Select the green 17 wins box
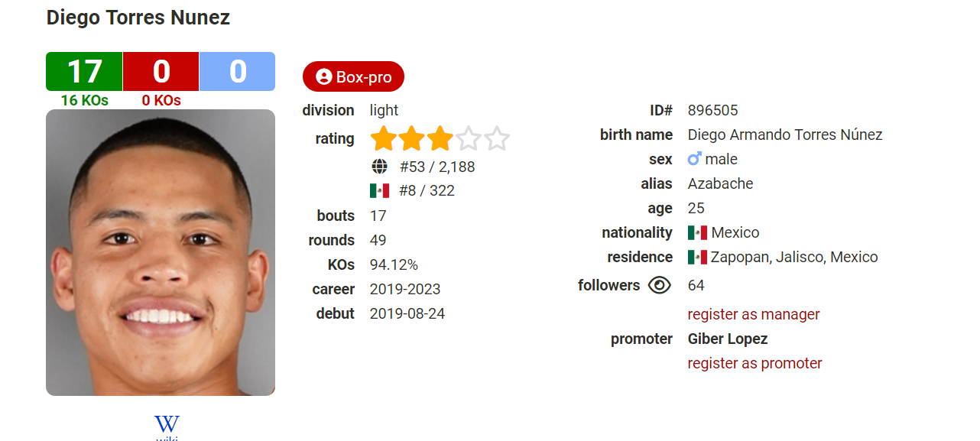The width and height of the screenshot is (980, 441). click(x=84, y=72)
